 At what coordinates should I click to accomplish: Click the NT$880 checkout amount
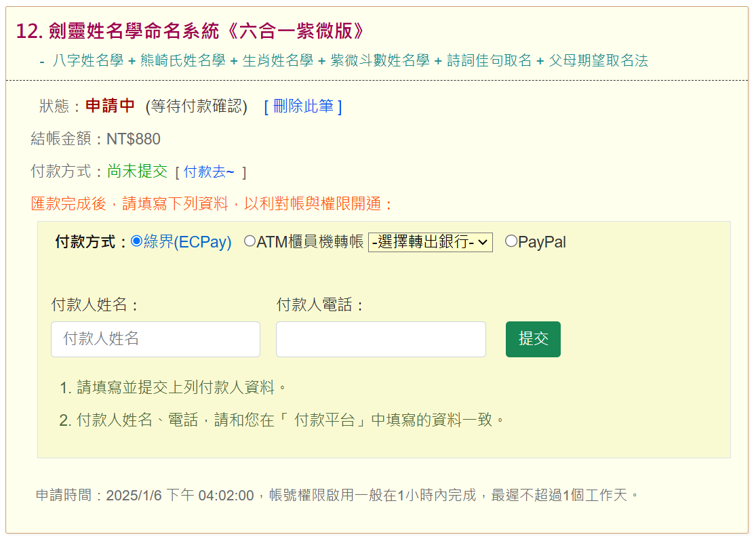click(x=134, y=140)
